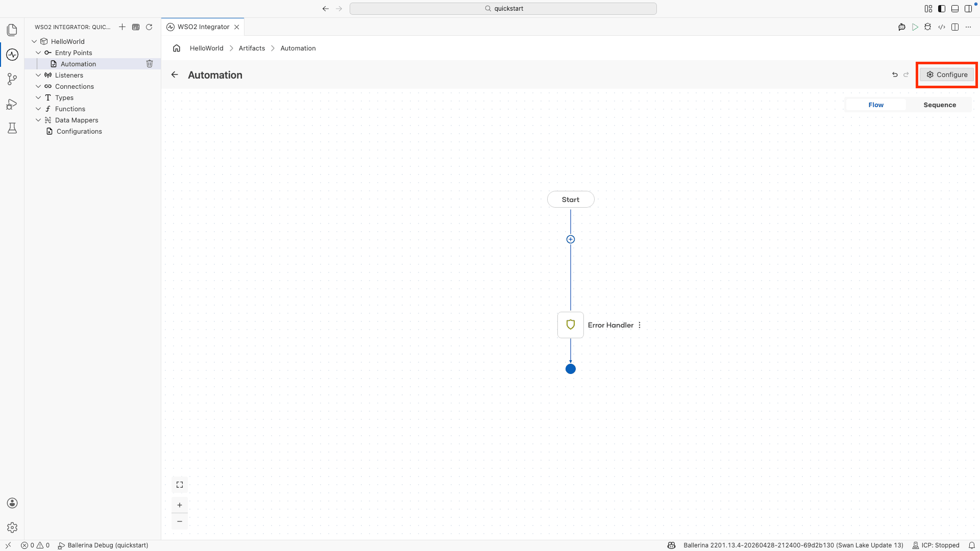Open the Manage gear in activity bar
Viewport: 980px width, 551px height.
tap(12, 528)
